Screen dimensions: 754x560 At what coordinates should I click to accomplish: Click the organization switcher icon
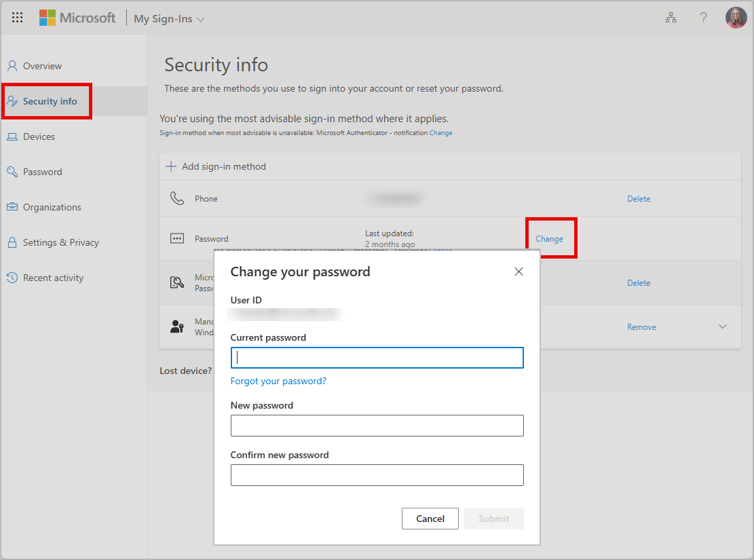(671, 18)
